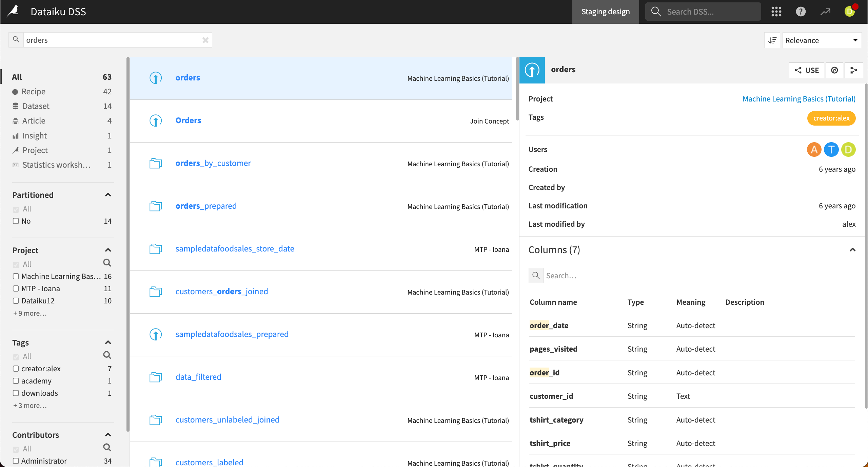
Task: Toggle the All checkbox under Partitioned
Action: (16, 209)
